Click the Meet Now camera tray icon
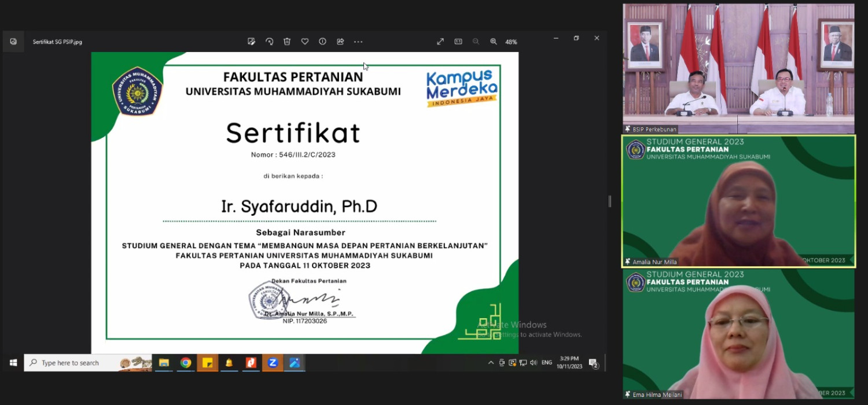The height and width of the screenshot is (405, 868). click(502, 363)
